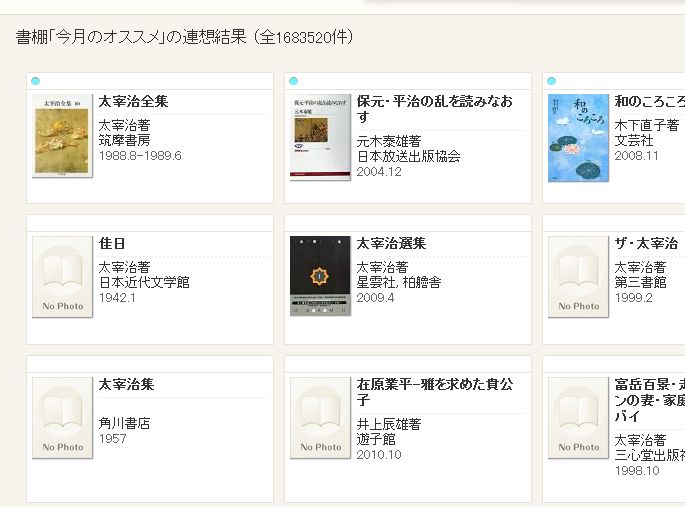The height and width of the screenshot is (507, 685).
Task: Click the blue dot above 和のころころ
Action: point(551,81)
